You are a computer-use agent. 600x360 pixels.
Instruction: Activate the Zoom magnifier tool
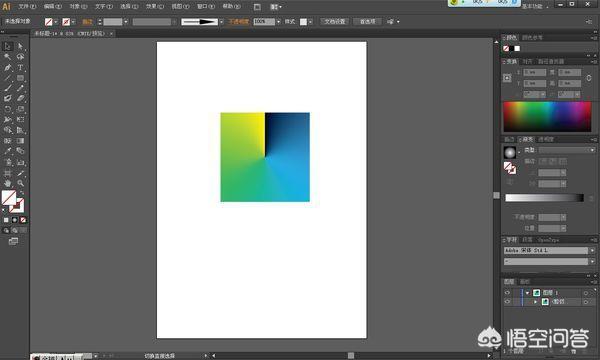point(20,183)
